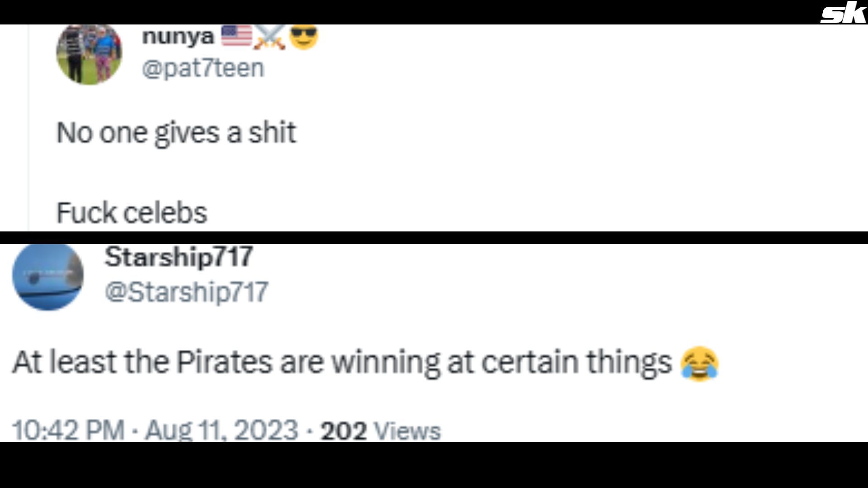Click the tears of joy emoji

[699, 364]
